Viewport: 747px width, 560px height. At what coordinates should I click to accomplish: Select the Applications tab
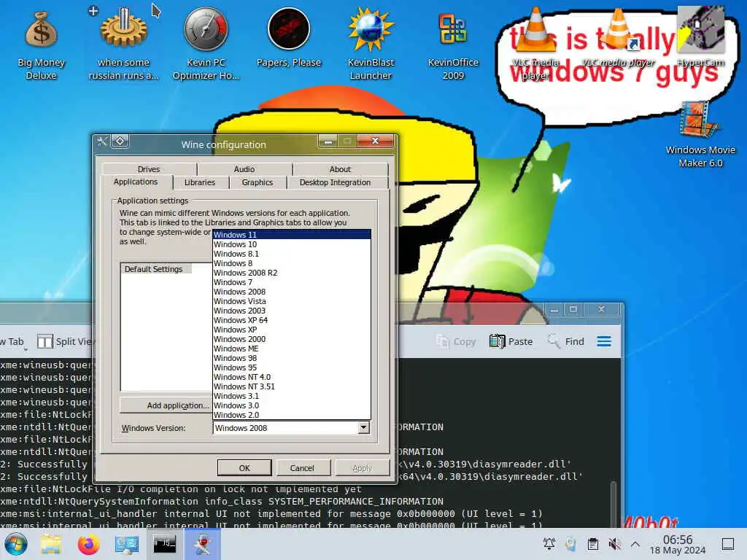click(x=136, y=182)
